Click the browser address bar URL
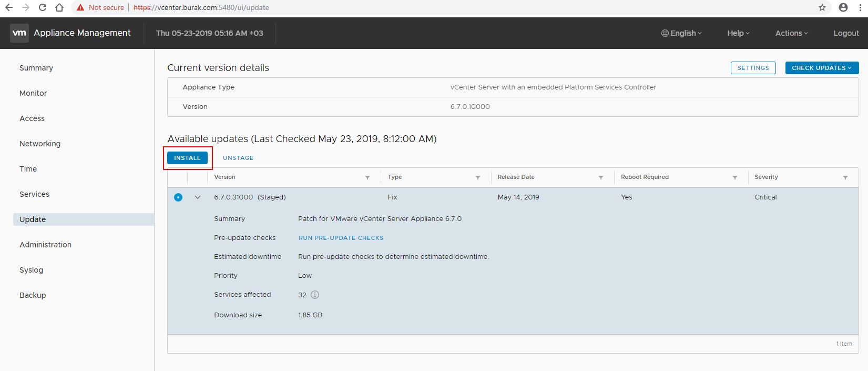The image size is (868, 371). tap(201, 7)
